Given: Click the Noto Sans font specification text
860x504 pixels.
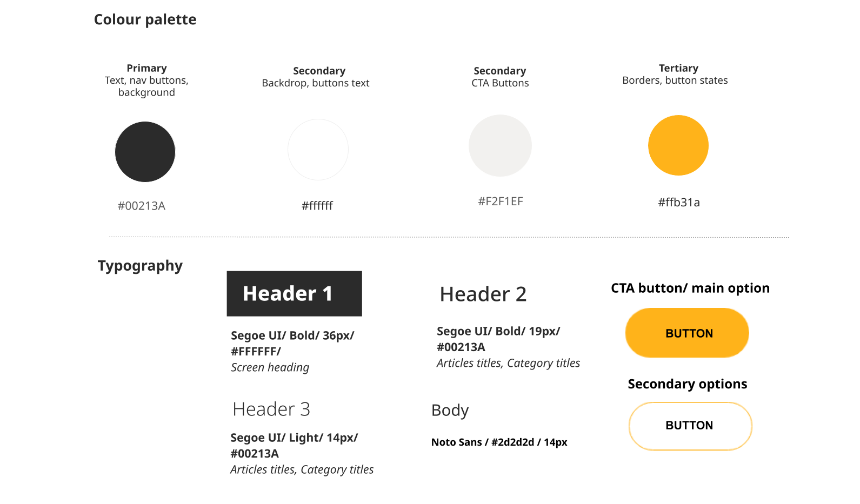Looking at the screenshot, I should click(x=499, y=442).
